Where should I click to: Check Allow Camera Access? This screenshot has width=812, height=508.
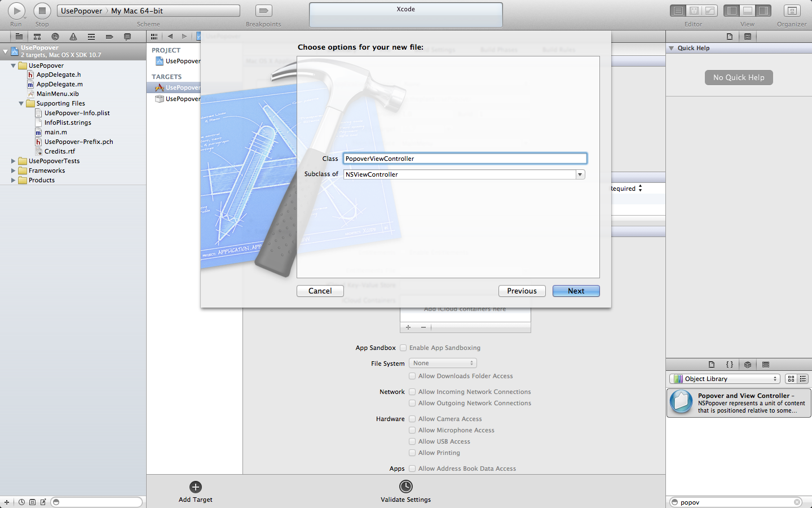(412, 419)
